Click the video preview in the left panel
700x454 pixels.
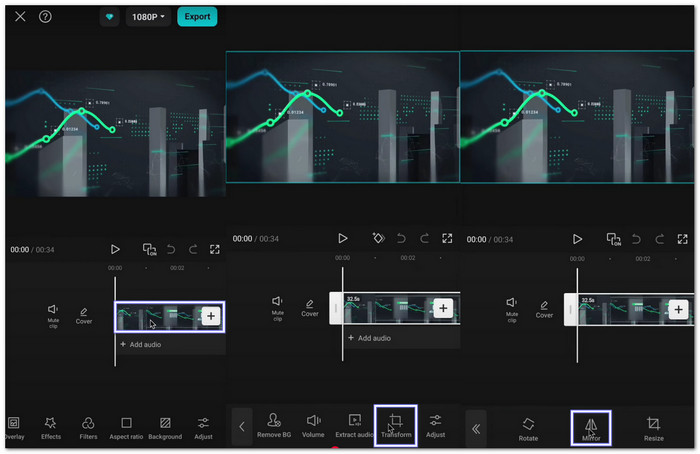click(x=115, y=133)
